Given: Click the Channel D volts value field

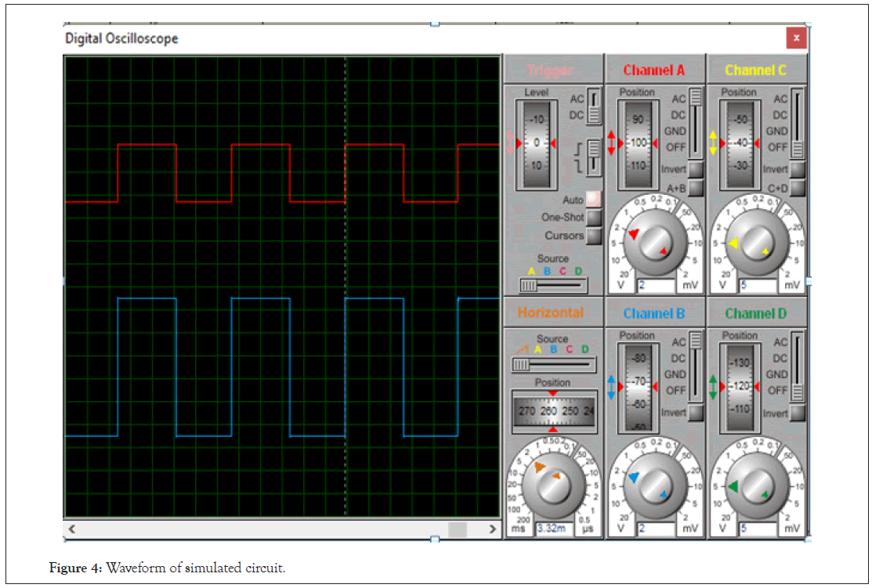Looking at the screenshot, I should tap(758, 529).
